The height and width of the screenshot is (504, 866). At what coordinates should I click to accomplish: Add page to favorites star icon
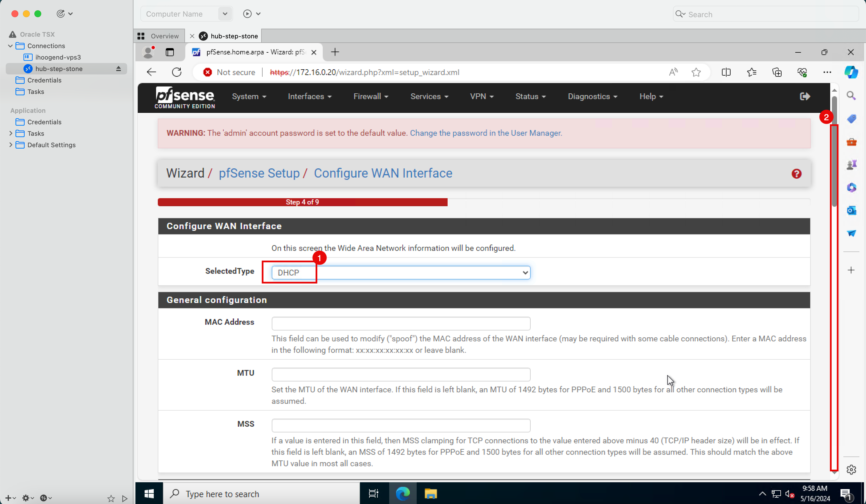pos(696,72)
